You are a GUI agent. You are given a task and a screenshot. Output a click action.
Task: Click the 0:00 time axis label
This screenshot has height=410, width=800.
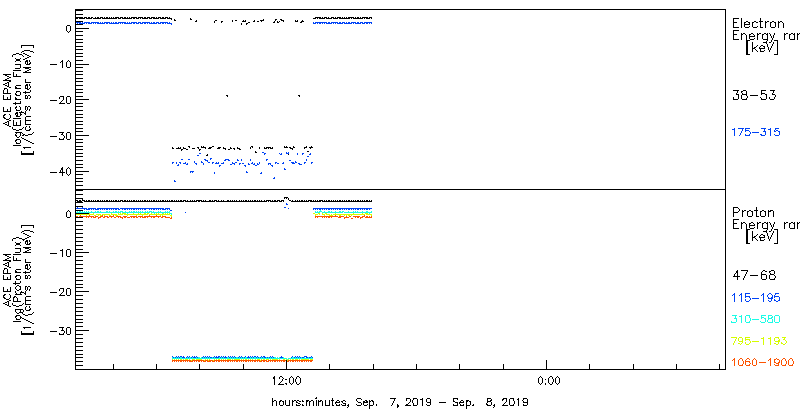(x=548, y=381)
